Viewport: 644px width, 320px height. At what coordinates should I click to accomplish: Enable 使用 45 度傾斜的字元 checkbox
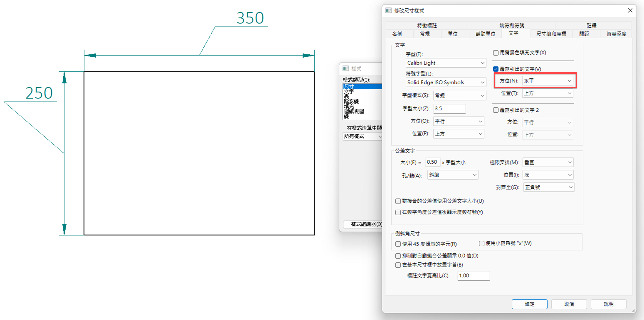398,244
